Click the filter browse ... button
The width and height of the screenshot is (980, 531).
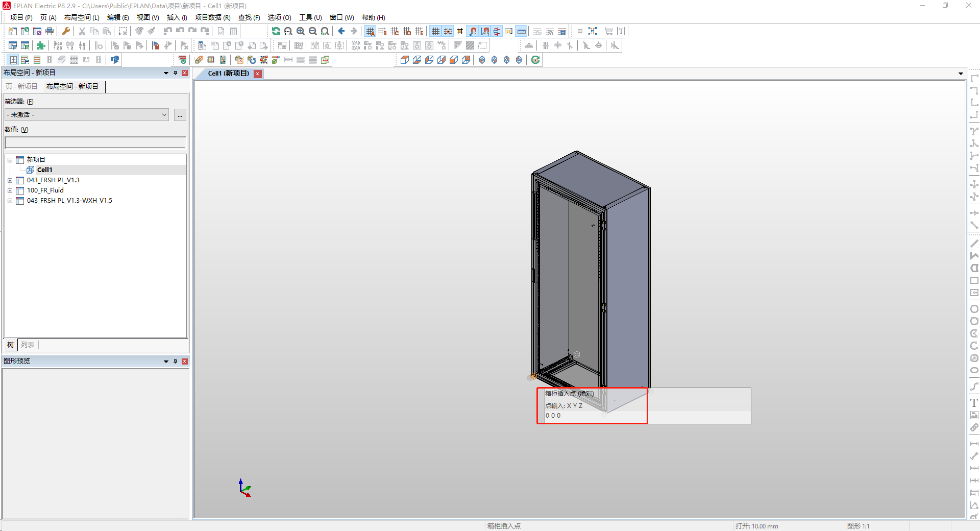[x=180, y=115]
